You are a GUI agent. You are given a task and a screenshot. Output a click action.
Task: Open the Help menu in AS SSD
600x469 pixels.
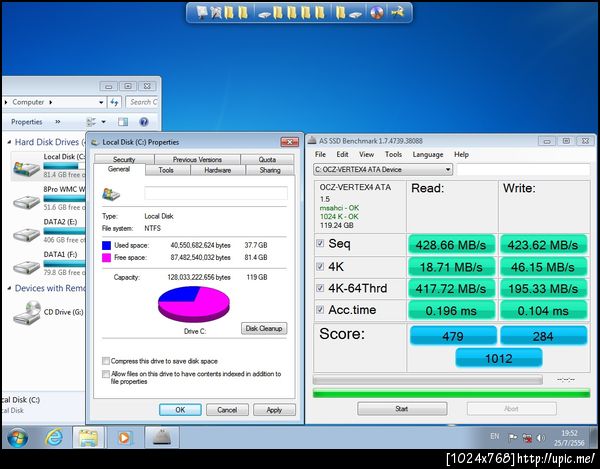pos(461,154)
